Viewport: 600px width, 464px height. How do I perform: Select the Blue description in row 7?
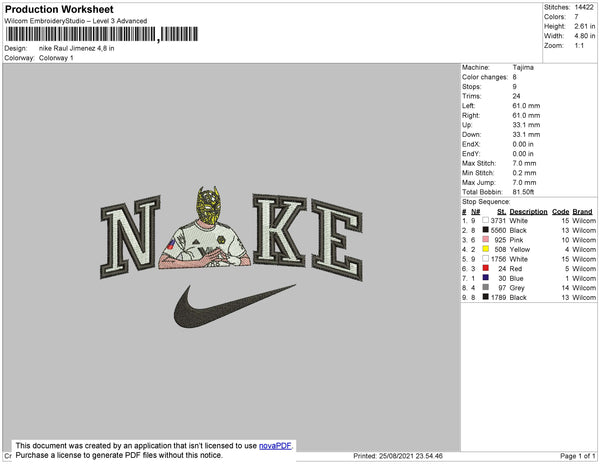pos(516,278)
